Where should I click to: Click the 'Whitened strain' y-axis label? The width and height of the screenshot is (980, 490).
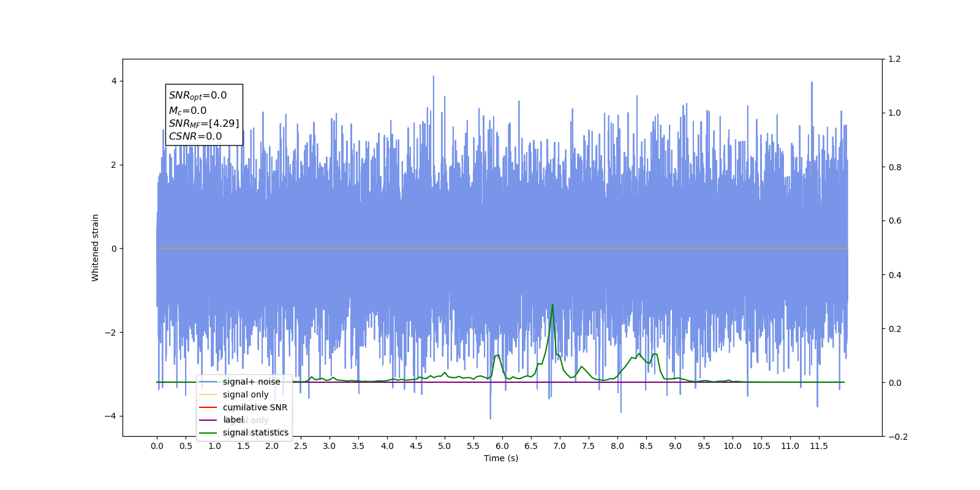click(96, 247)
